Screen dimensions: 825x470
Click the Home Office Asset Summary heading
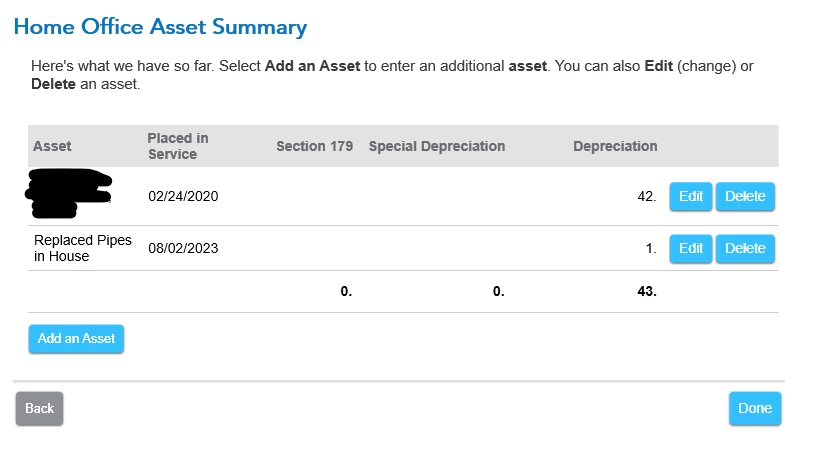(x=160, y=27)
